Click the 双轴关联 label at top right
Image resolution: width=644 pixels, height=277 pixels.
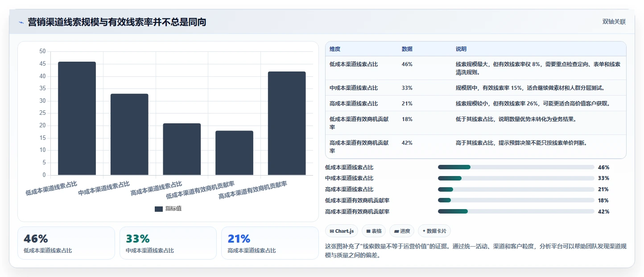(x=614, y=22)
